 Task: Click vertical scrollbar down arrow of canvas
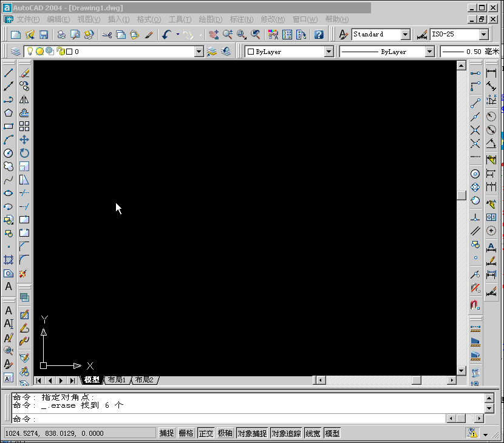pos(461,371)
